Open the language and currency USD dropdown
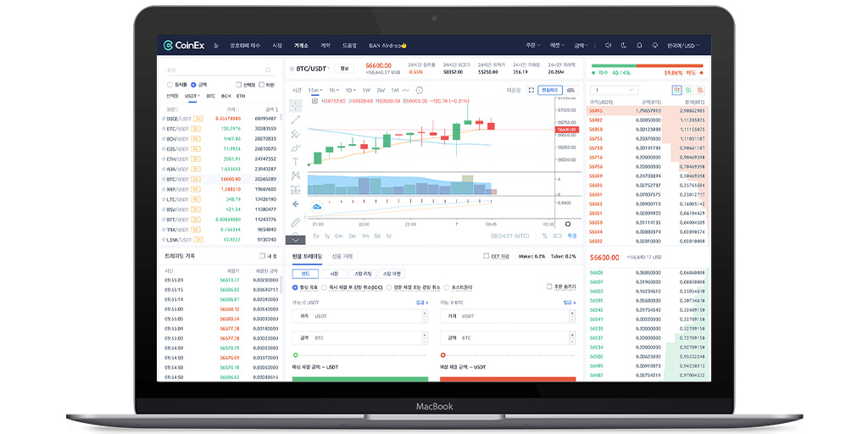The width and height of the screenshot is (868, 434). tap(683, 46)
